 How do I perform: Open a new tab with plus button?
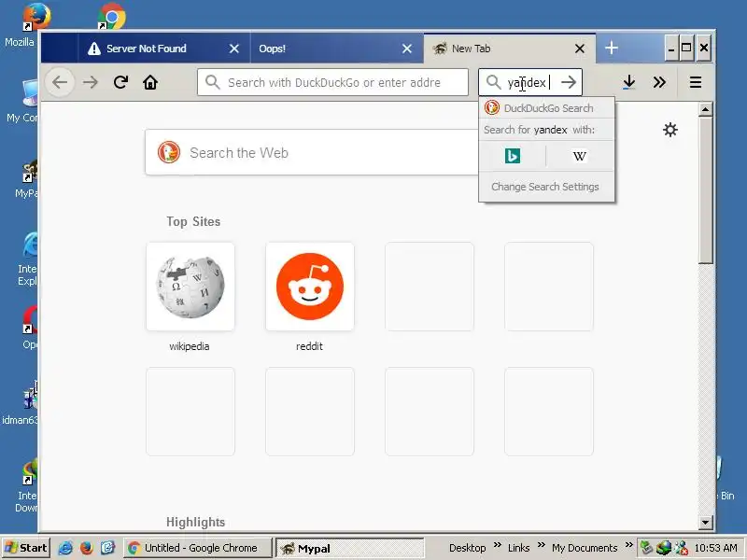[x=612, y=49]
